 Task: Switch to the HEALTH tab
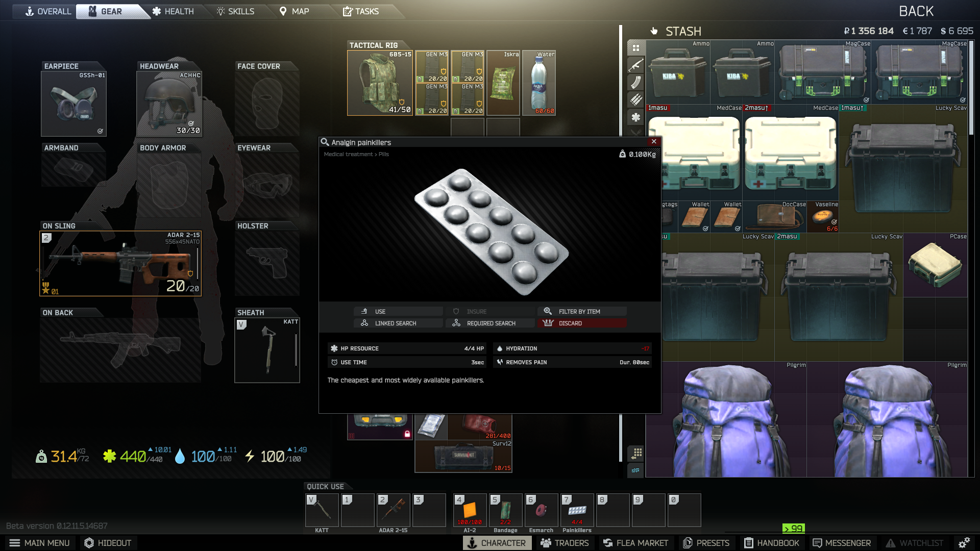pyautogui.click(x=173, y=11)
